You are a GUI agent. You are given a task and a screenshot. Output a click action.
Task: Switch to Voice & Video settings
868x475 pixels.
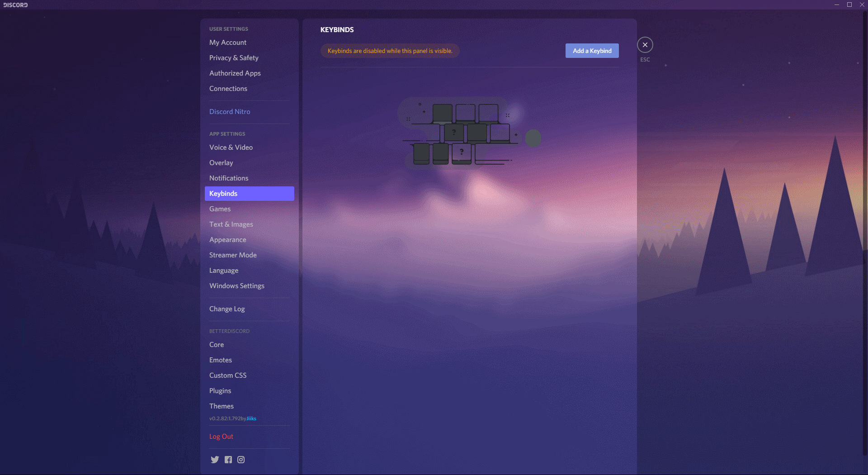click(250, 147)
